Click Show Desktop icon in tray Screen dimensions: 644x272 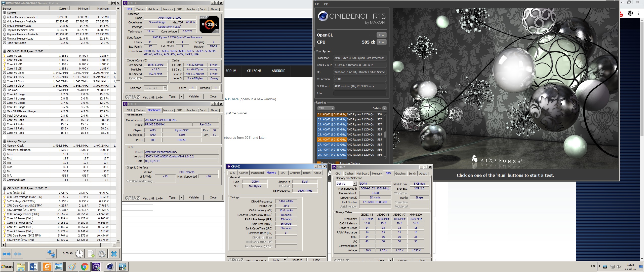(641, 267)
